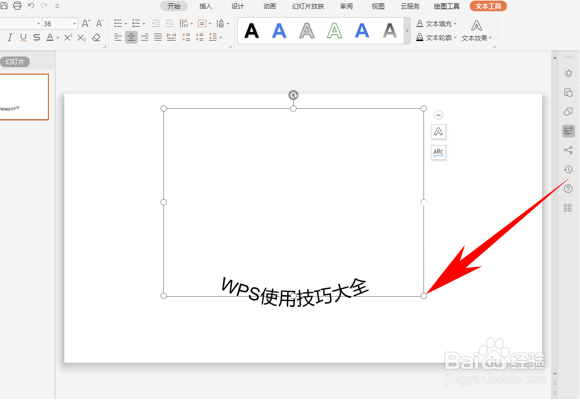
Task: Open the 文本效果 menu
Action: point(476,31)
